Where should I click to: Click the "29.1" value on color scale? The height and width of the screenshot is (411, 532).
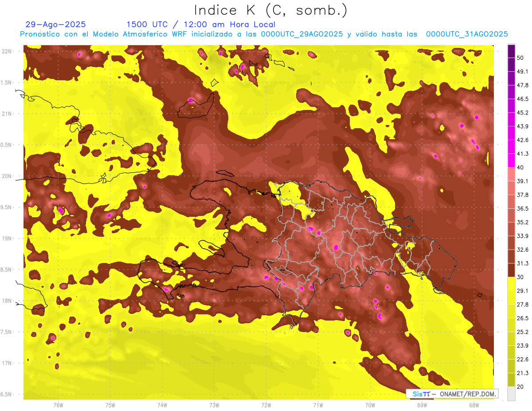point(522,291)
